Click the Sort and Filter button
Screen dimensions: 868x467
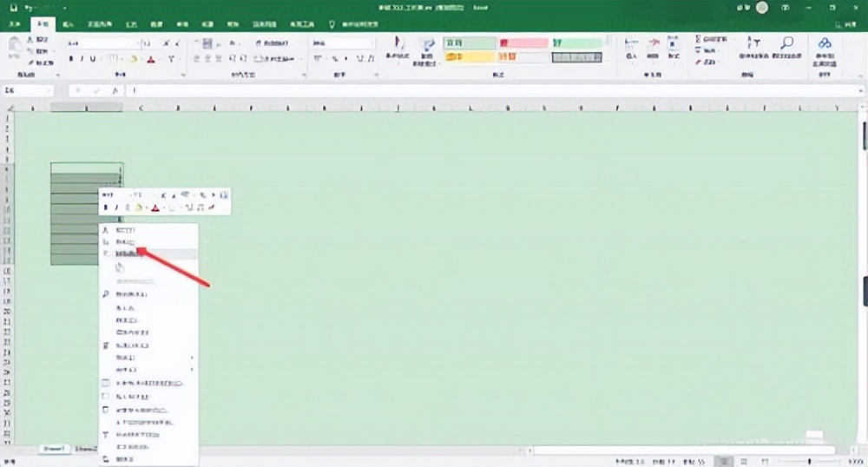[753, 48]
